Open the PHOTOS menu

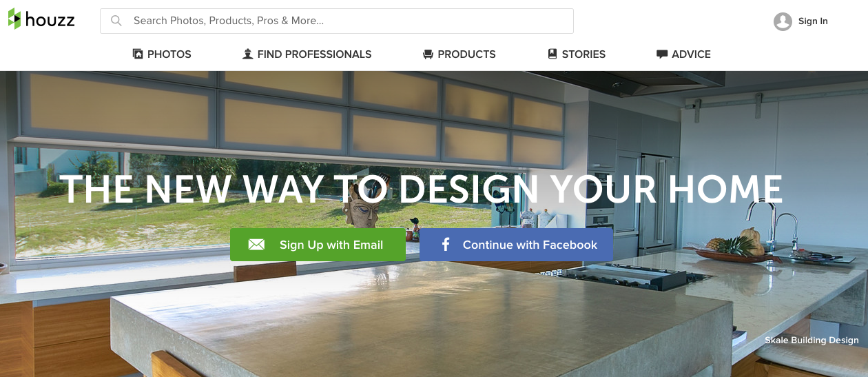coord(162,54)
